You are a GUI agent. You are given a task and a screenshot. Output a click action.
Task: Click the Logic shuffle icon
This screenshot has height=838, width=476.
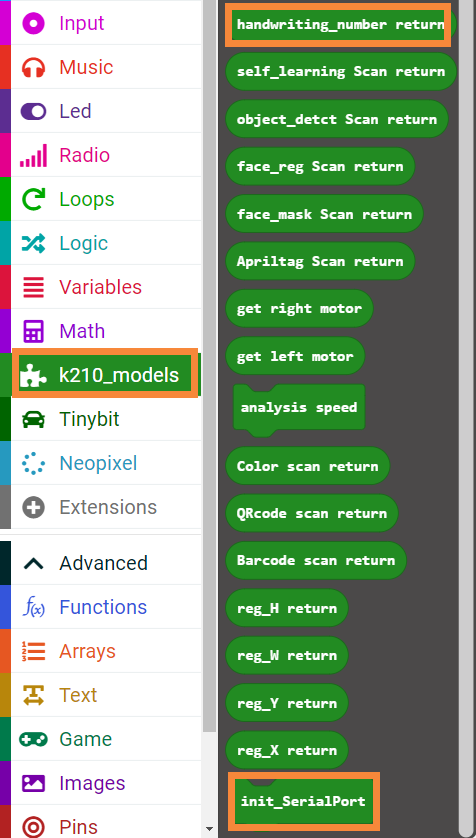pyautogui.click(x=34, y=243)
